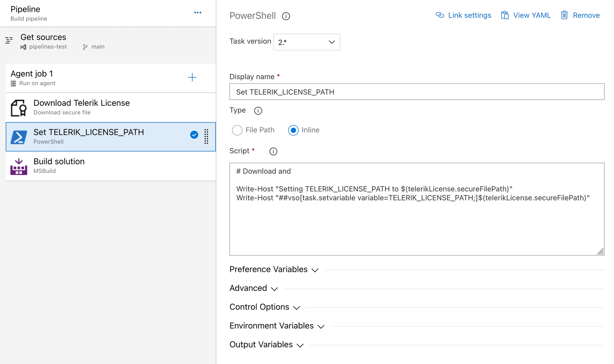Edit the Display name input field
The width and height of the screenshot is (614, 364).
click(416, 92)
